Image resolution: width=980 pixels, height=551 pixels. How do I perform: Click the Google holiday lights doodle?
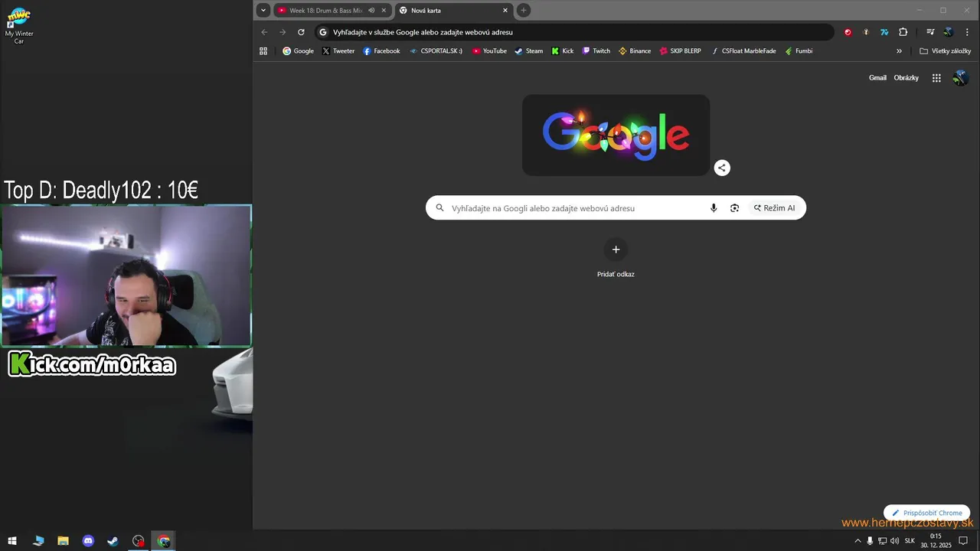616,135
